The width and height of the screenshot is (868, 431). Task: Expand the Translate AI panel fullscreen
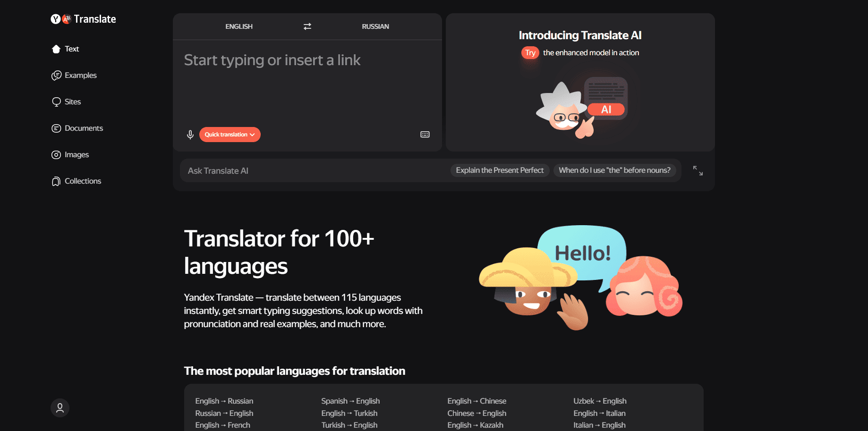tap(698, 170)
